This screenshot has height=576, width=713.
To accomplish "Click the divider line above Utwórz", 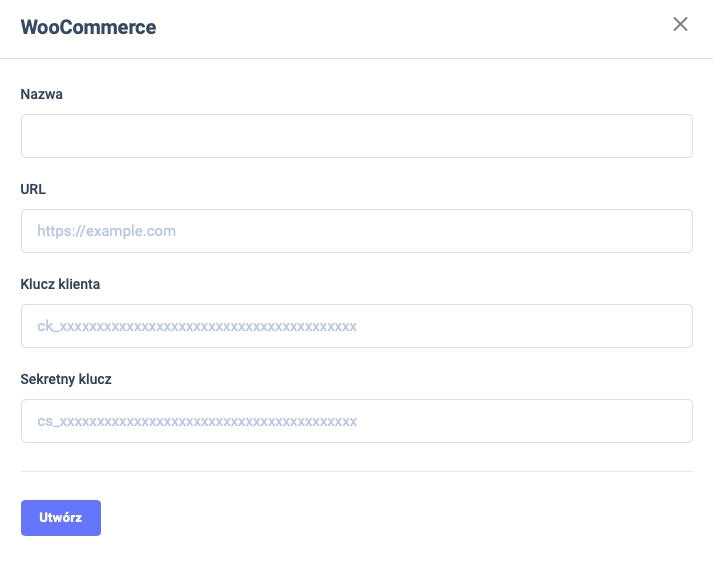I will pos(356,471).
